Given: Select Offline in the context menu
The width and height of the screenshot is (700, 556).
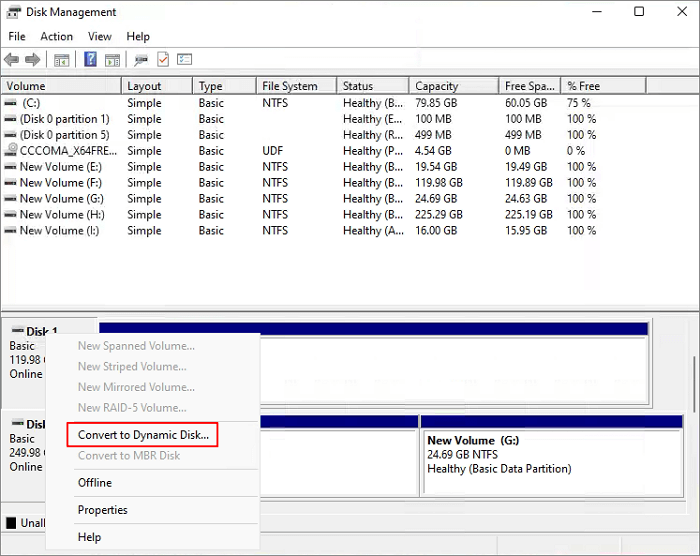Looking at the screenshot, I should [95, 483].
